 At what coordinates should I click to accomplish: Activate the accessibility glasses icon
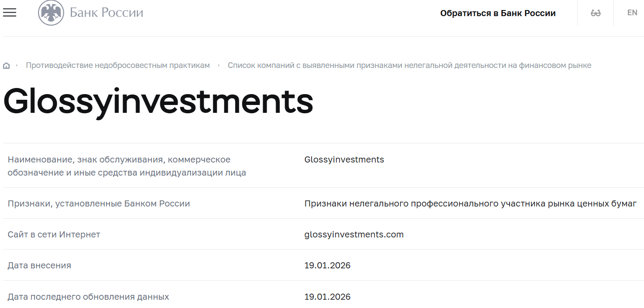(595, 13)
